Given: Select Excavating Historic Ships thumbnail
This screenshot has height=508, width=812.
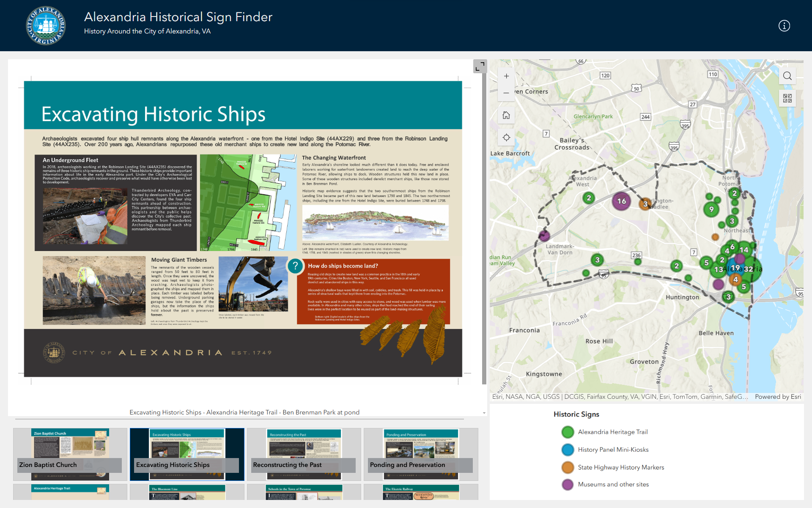Looking at the screenshot, I should click(x=187, y=454).
